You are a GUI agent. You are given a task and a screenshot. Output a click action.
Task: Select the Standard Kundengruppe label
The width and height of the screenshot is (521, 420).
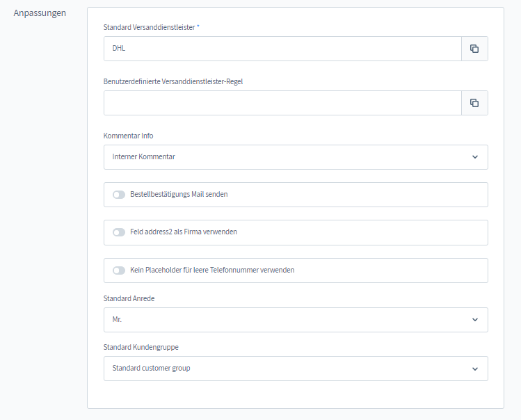pos(141,347)
